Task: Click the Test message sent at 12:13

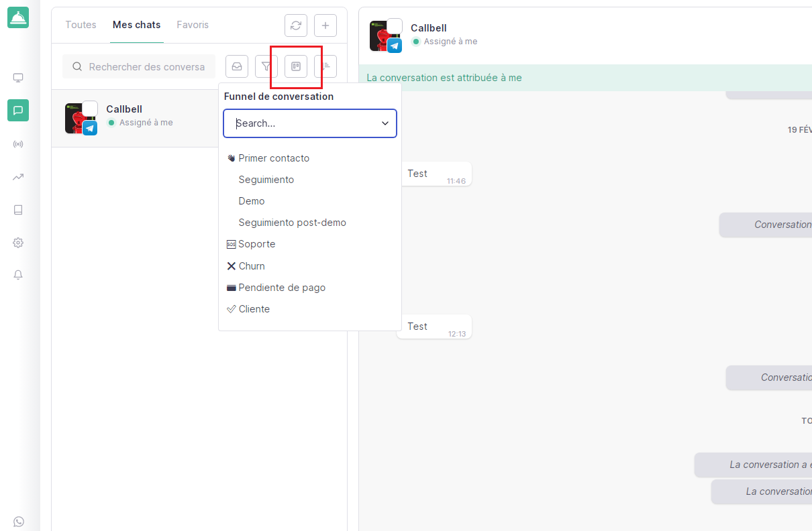Action: pyautogui.click(x=434, y=327)
